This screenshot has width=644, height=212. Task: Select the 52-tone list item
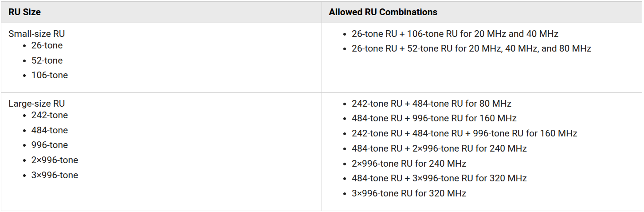coord(47,60)
